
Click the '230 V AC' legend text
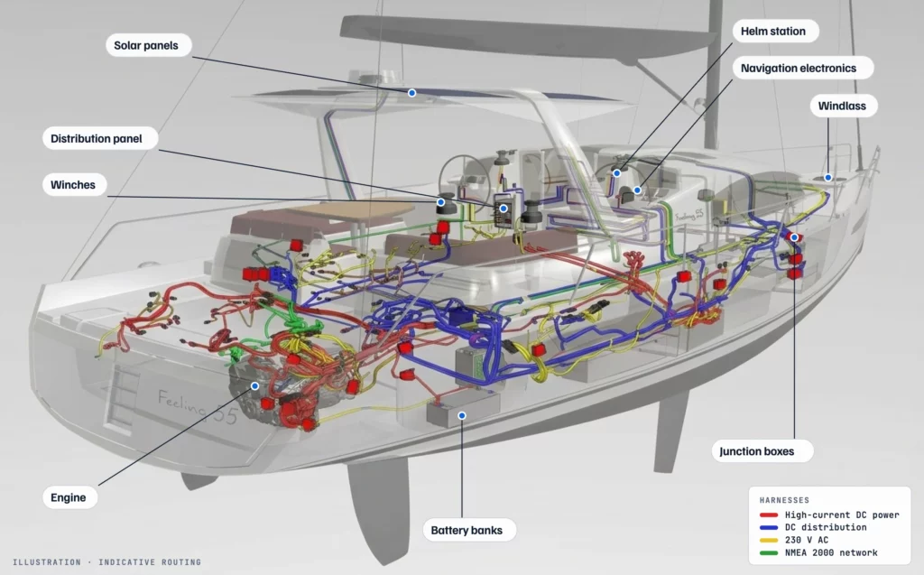pos(806,540)
